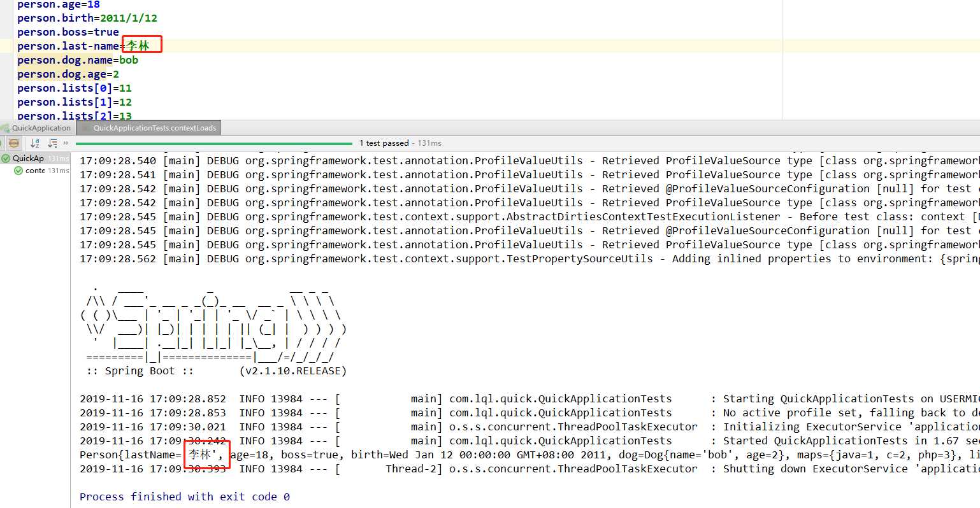Screen dimensions: 980x508
Task: Click the person.lists[1]=12 line
Action: pos(75,102)
